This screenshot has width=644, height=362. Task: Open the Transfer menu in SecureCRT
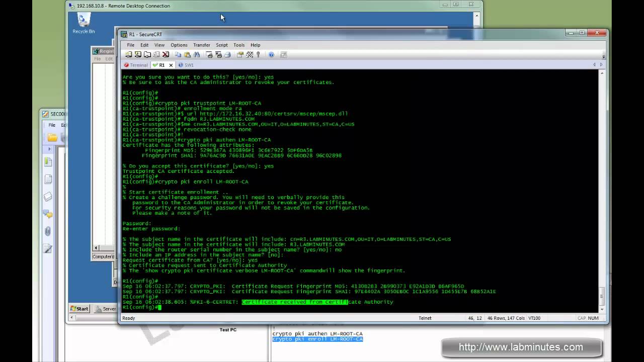(201, 45)
